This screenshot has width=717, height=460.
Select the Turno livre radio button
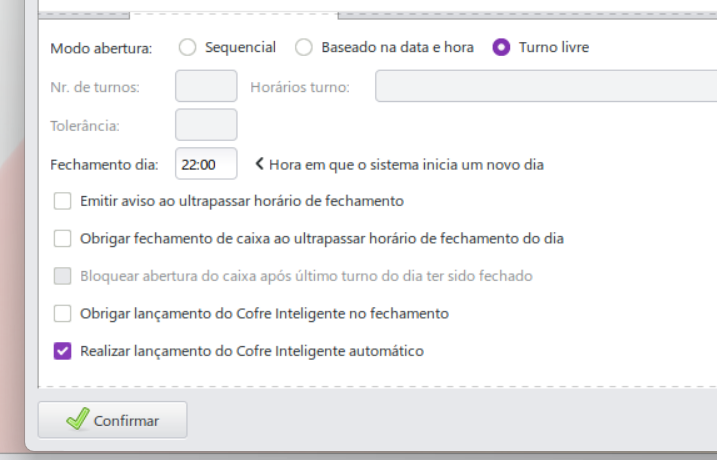(501, 47)
